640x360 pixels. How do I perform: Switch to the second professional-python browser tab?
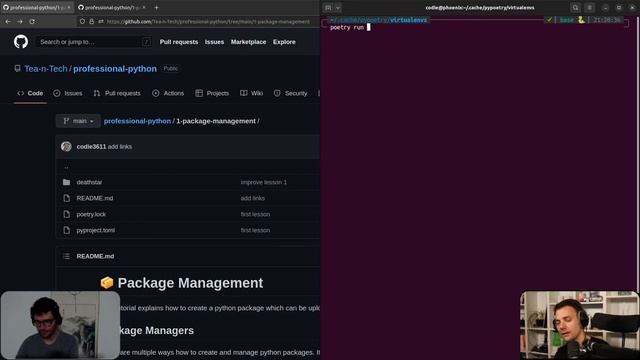(111, 7)
